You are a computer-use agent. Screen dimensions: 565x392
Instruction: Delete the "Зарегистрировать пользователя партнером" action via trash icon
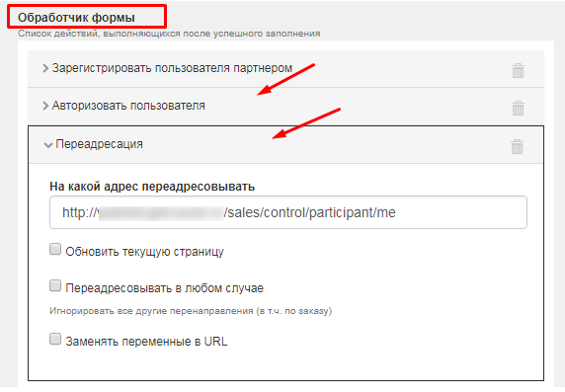coord(519,71)
